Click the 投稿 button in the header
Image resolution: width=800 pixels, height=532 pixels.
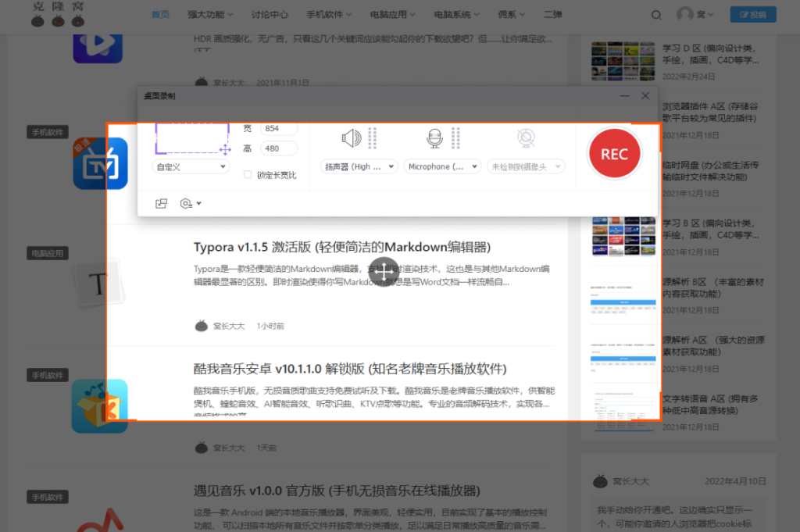coord(752,15)
